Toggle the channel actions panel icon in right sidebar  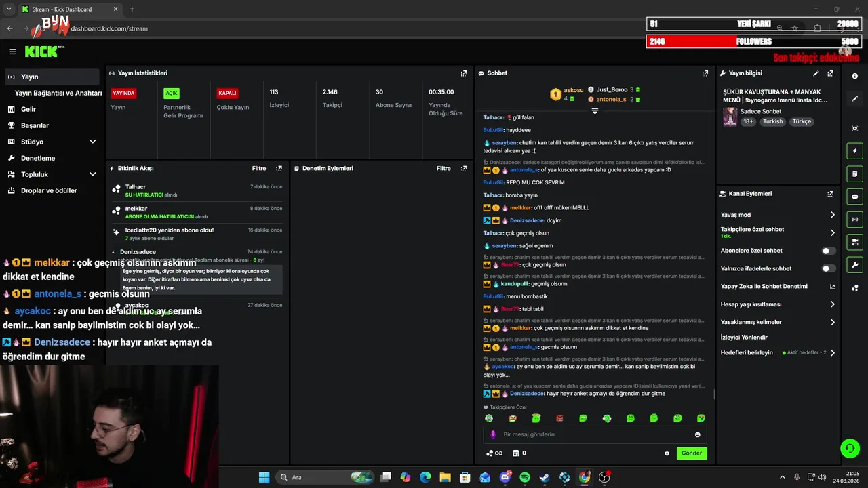point(855,242)
